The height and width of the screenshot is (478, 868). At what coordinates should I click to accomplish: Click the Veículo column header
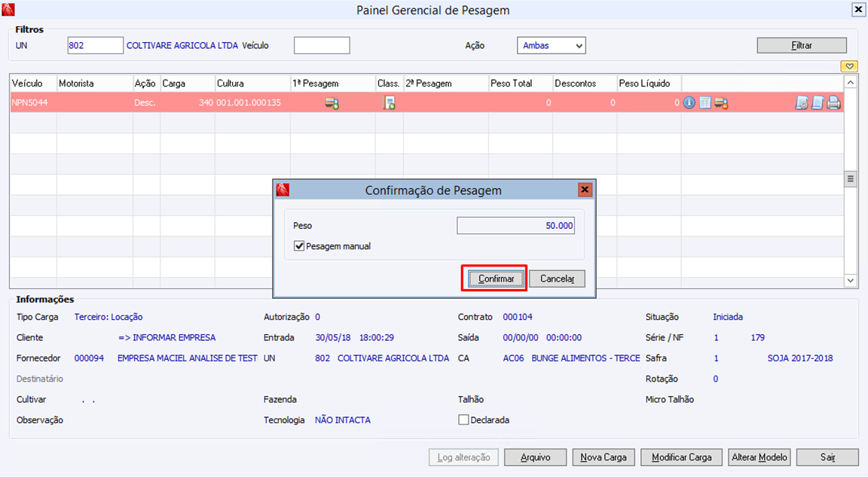click(33, 84)
